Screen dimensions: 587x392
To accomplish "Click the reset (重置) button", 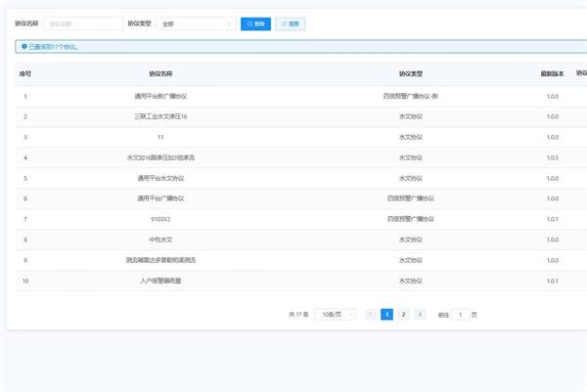I will 291,23.
